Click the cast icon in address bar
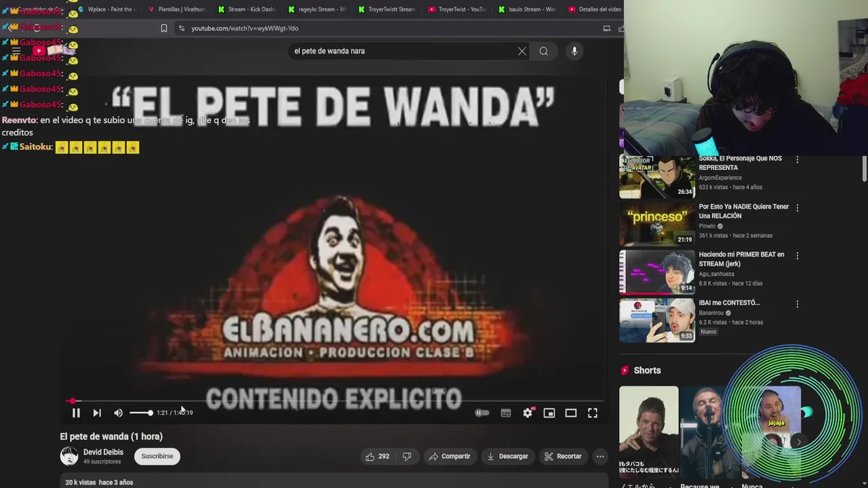Image resolution: width=868 pixels, height=488 pixels. [607, 28]
